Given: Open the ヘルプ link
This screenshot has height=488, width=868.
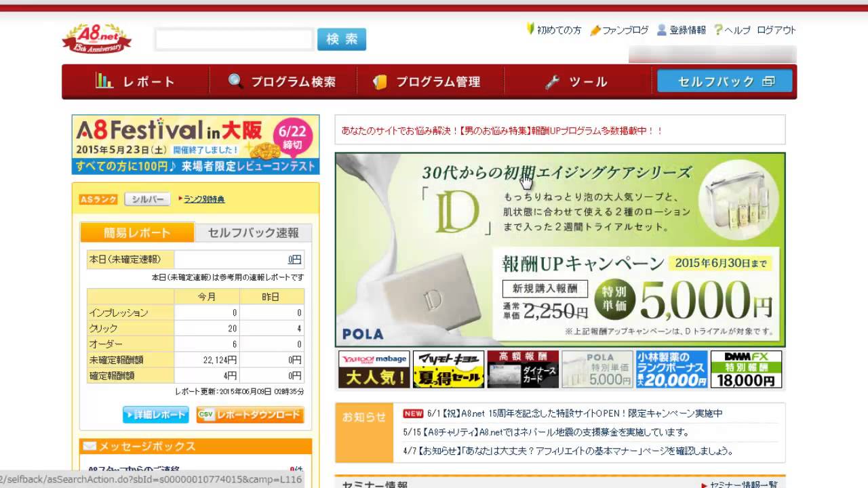Looking at the screenshot, I should [x=737, y=30].
